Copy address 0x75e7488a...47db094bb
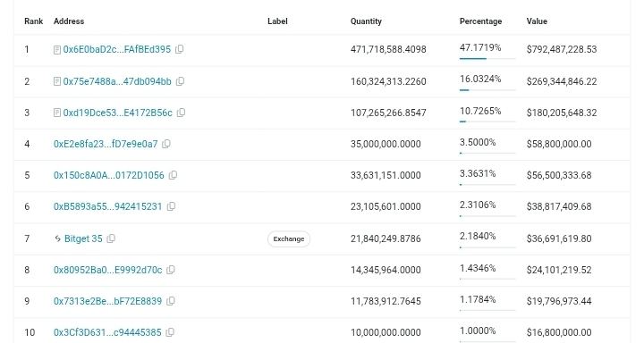Screen dimensions: 644x343 [180, 81]
